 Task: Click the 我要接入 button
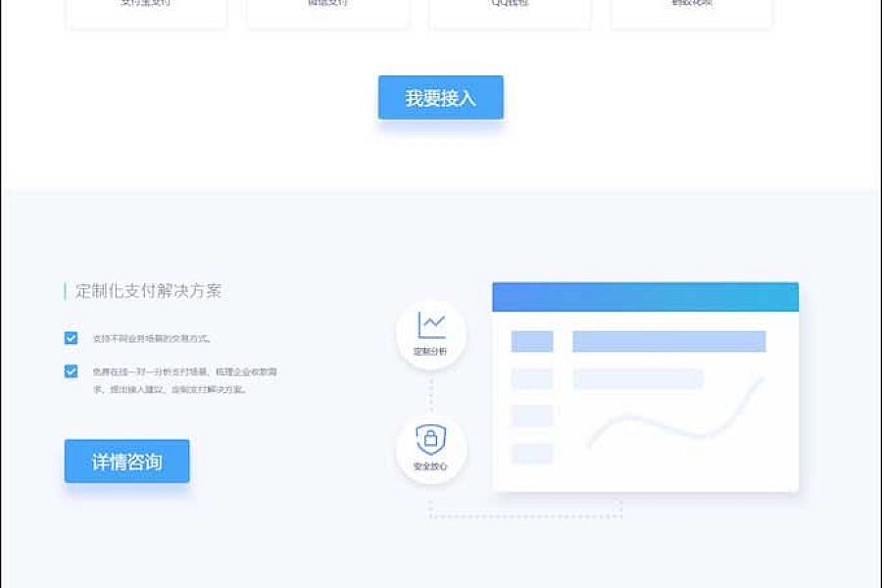click(440, 98)
